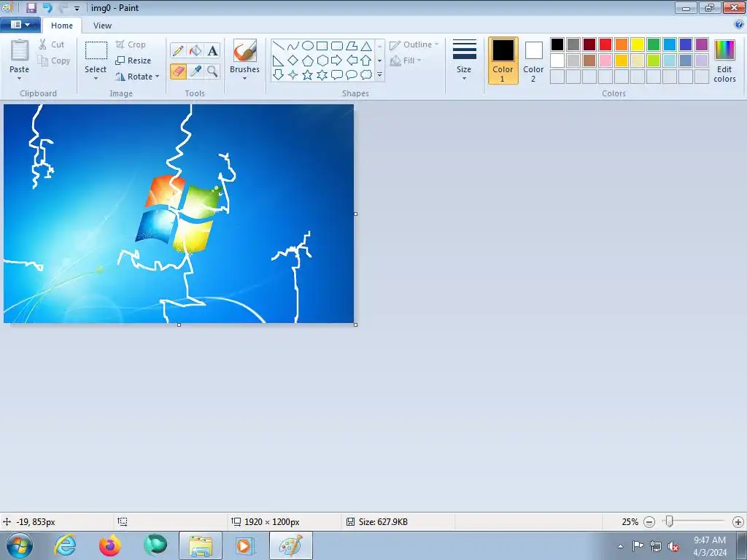Choose the Pentagon shape

point(308,61)
